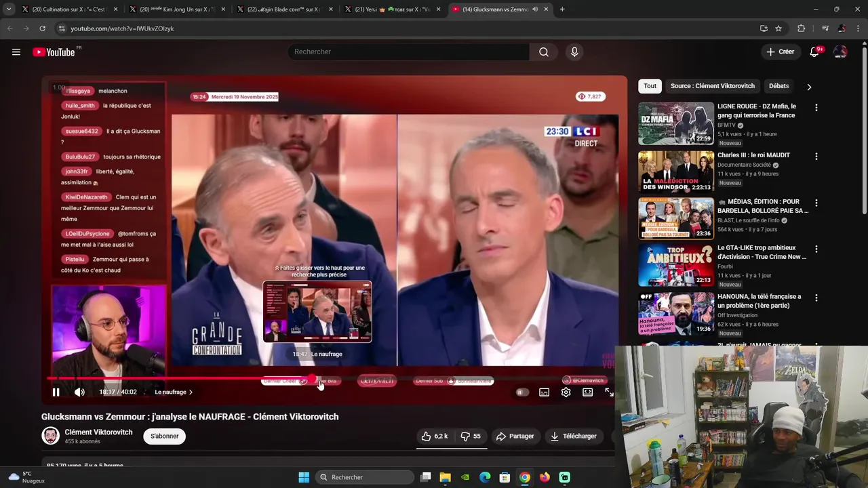Open the tab search dropdown arrow
868x488 pixels.
8,9
